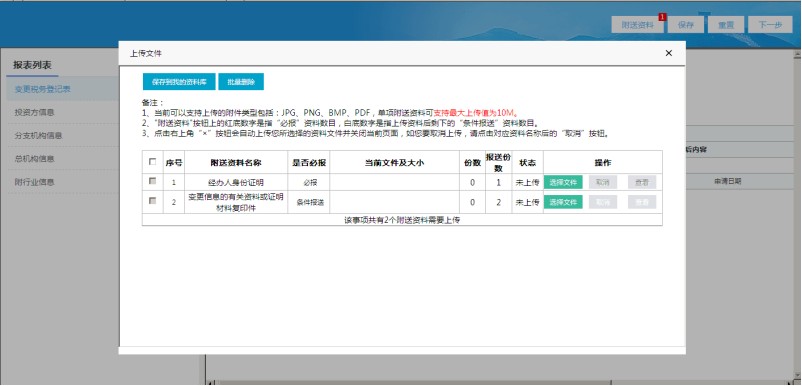Click the red text 支持最大上传值为10M
The image size is (802, 386).
(476, 113)
